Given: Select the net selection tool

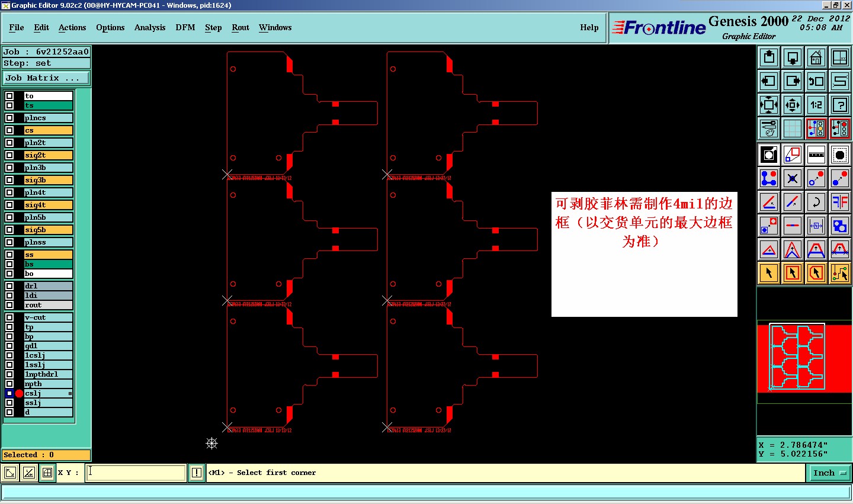Looking at the screenshot, I should click(840, 273).
